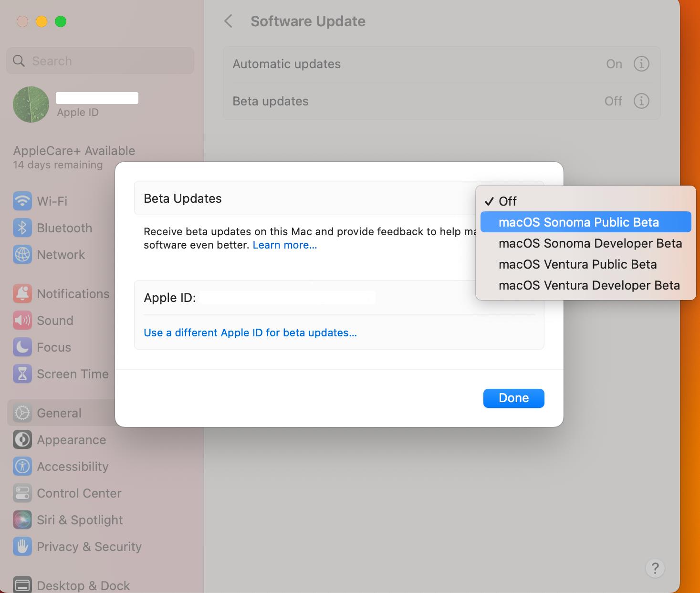Click the Bluetooth label in sidebar

pyautogui.click(x=64, y=228)
